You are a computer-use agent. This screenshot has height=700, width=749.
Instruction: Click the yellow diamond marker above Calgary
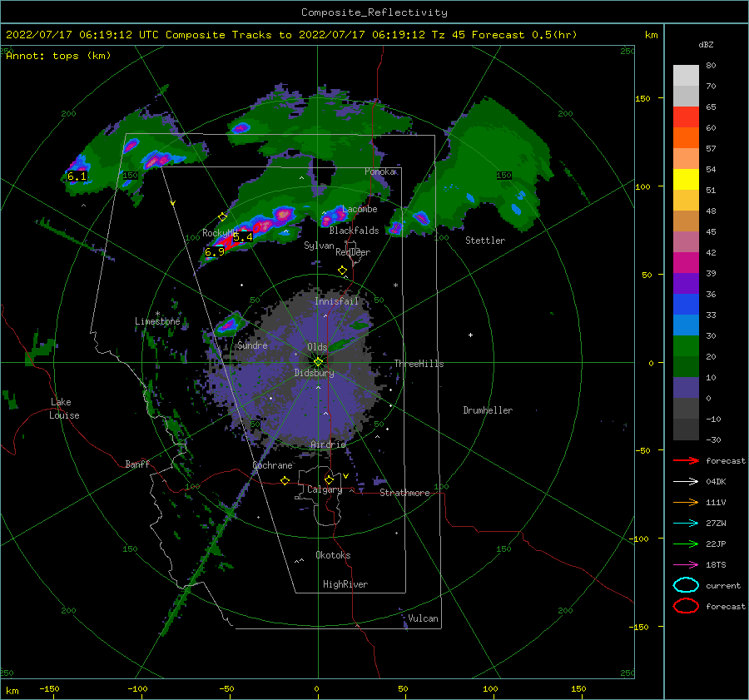tap(329, 479)
